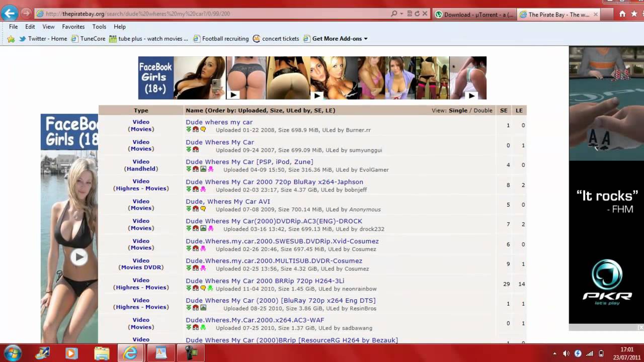Sort by SE column header
This screenshot has height=362, width=644.
click(504, 111)
